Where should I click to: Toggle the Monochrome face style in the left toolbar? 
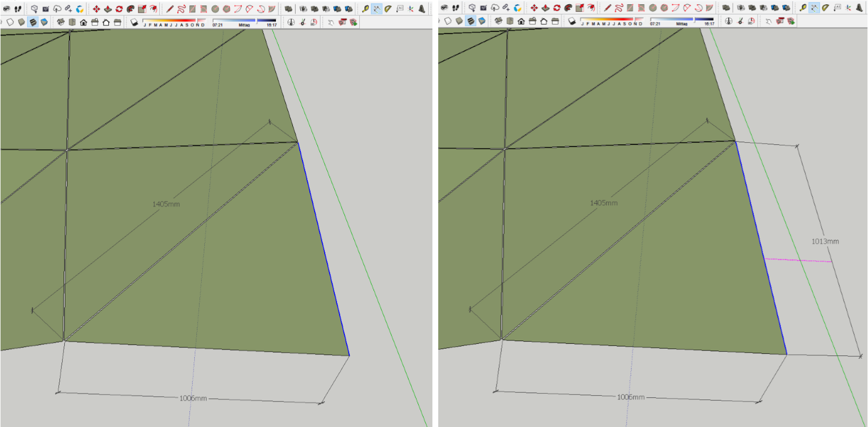[x=44, y=22]
